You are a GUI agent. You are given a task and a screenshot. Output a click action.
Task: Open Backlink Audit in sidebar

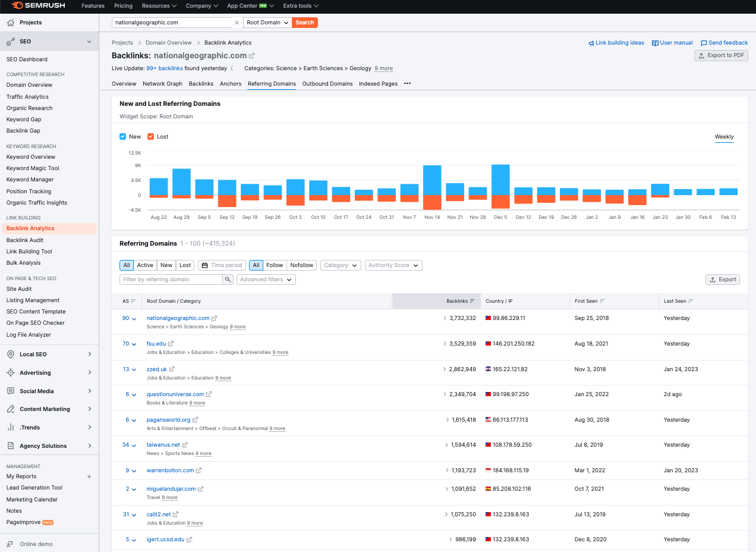point(25,240)
